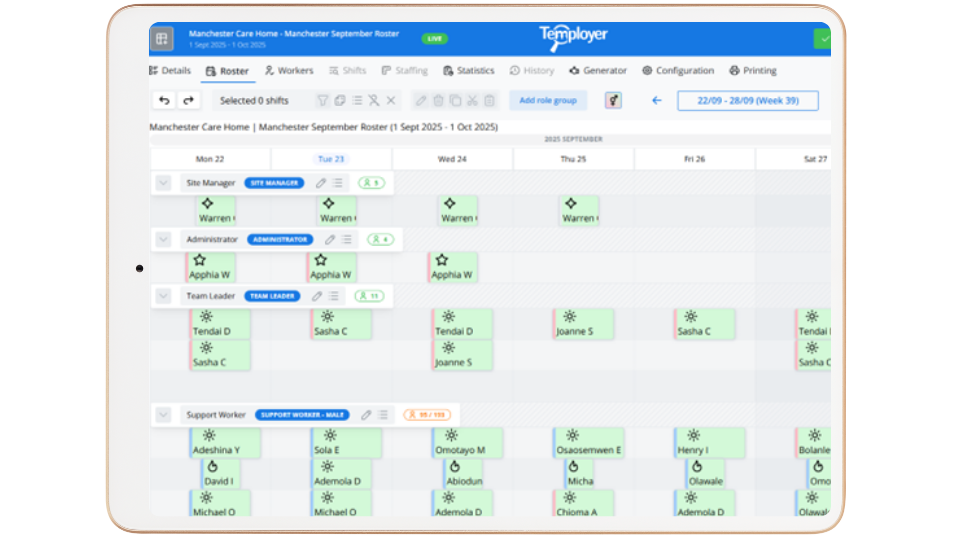Open the list icon in Administrator row
Viewport: 960px width, 540px height.
click(x=347, y=240)
